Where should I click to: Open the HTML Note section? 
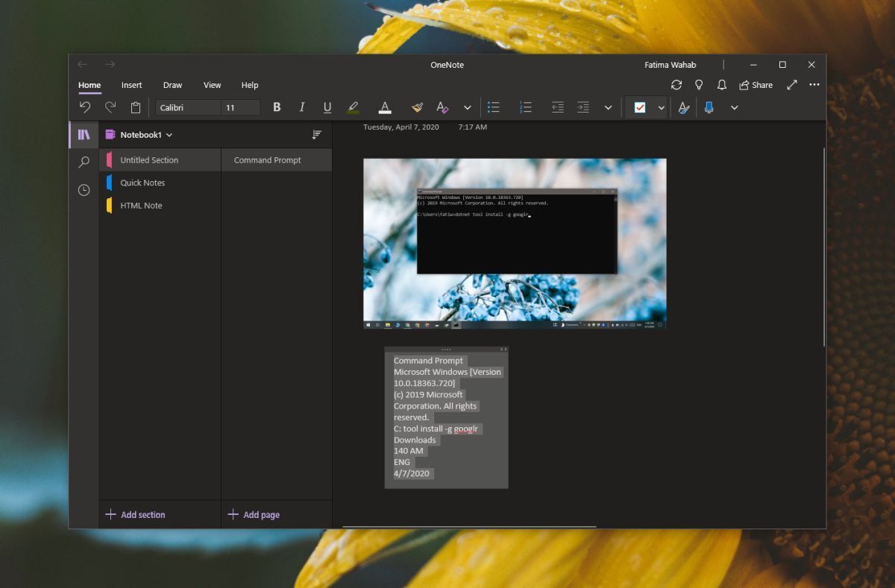(x=160, y=206)
